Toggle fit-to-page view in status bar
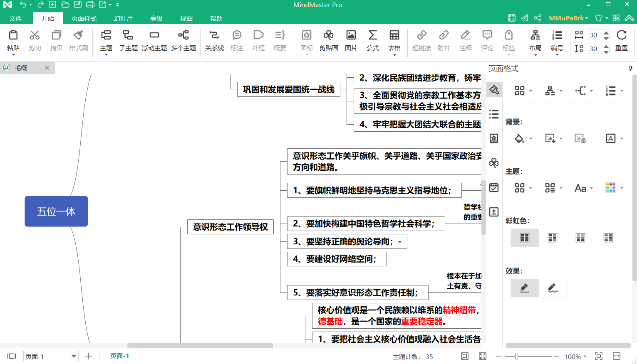 465,356
